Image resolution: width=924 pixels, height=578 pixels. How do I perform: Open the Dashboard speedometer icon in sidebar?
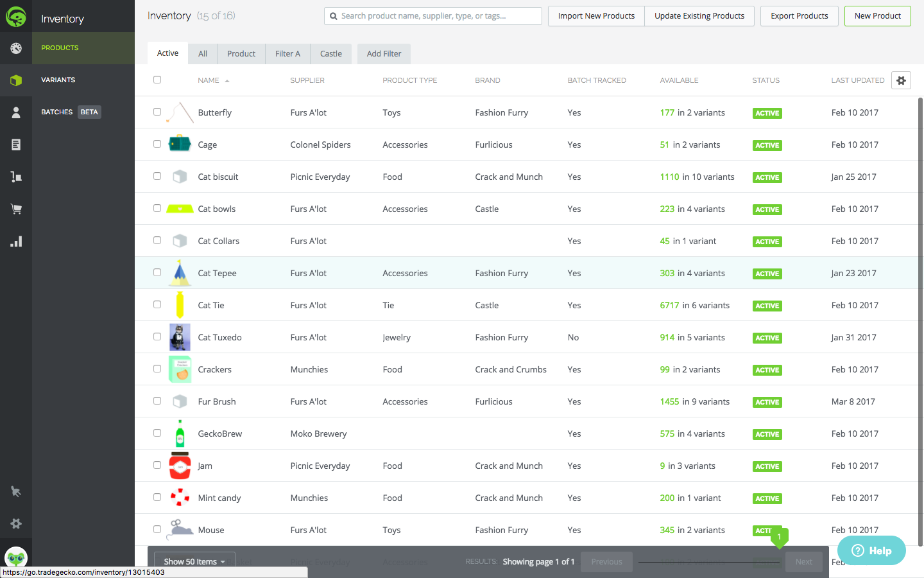tap(16, 48)
